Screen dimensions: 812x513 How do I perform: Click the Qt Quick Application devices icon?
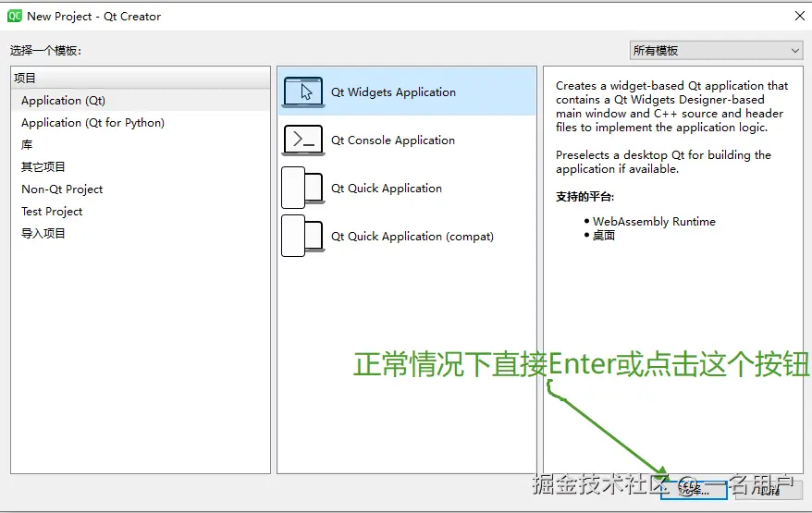click(303, 188)
